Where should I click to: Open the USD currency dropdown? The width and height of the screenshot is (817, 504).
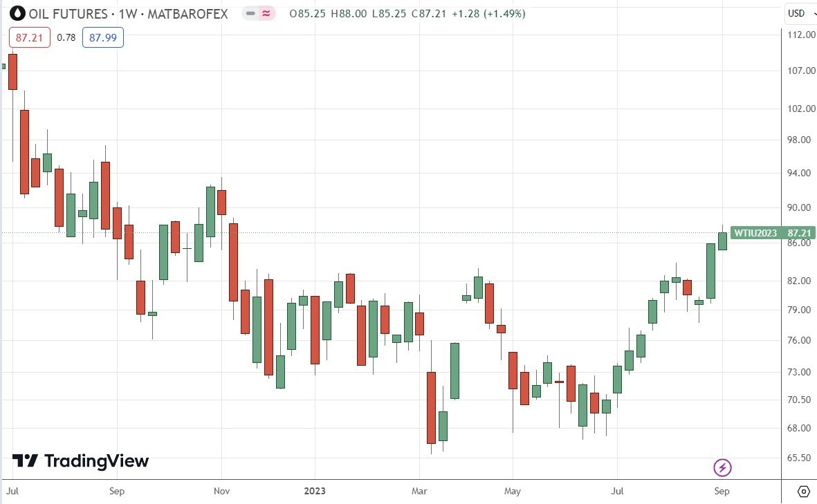[x=795, y=13]
